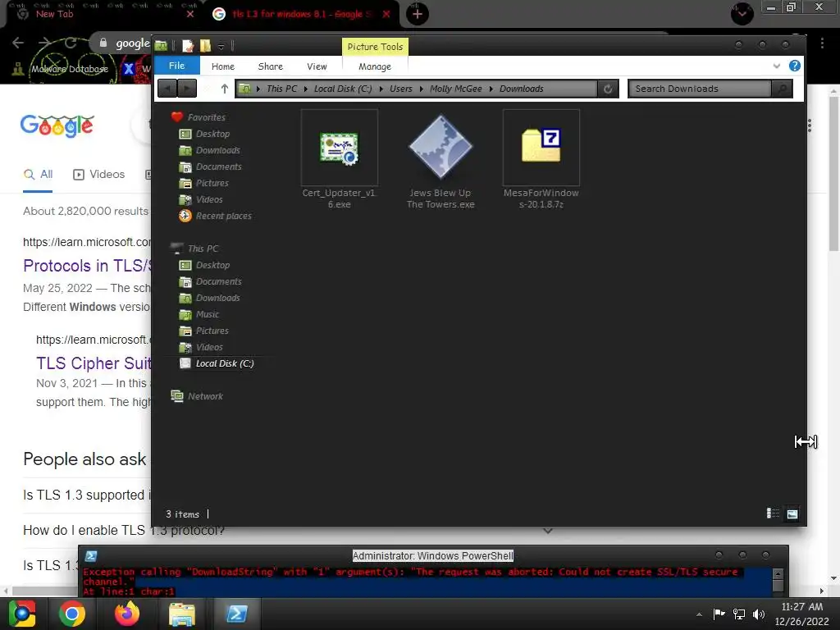This screenshot has height=630, width=840.
Task: Switch to the 'New Tab' Chrome tab
Action: pos(103,15)
